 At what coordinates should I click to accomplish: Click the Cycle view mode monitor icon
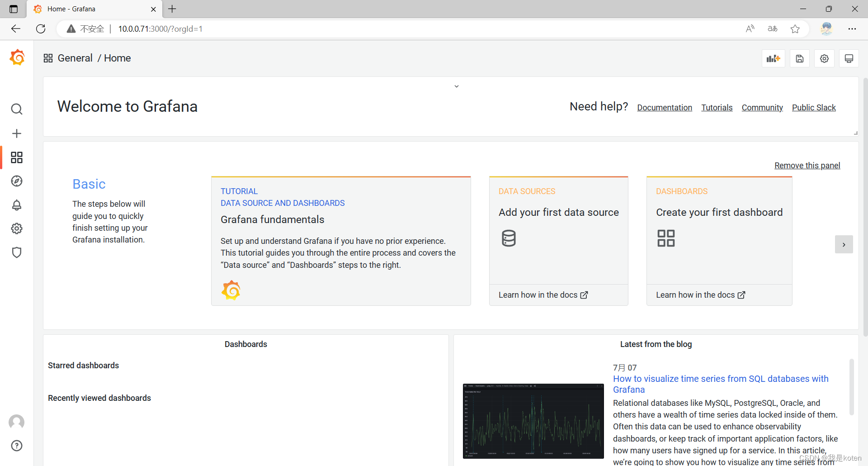849,58
